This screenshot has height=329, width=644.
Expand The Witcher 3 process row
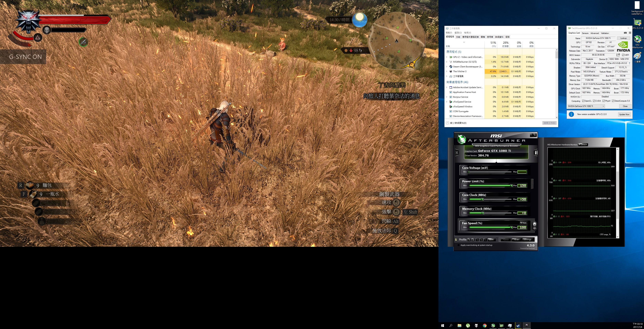coord(447,71)
